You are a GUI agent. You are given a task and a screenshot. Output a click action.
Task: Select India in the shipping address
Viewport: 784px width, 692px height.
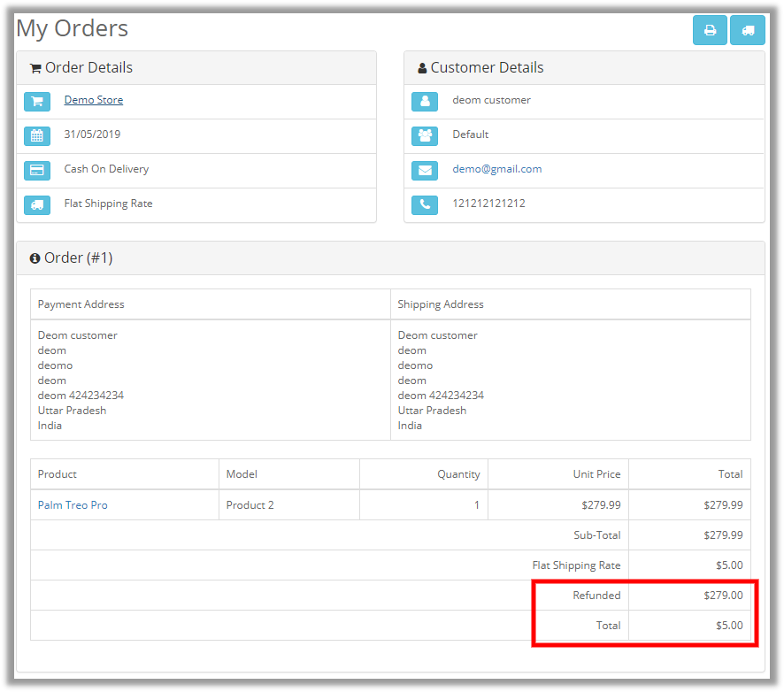(x=410, y=426)
